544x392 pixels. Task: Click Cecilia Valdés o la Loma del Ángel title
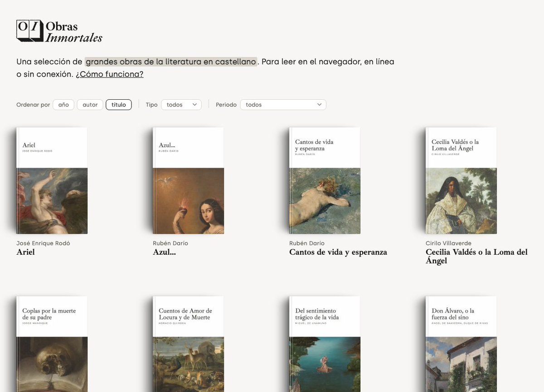pos(476,256)
